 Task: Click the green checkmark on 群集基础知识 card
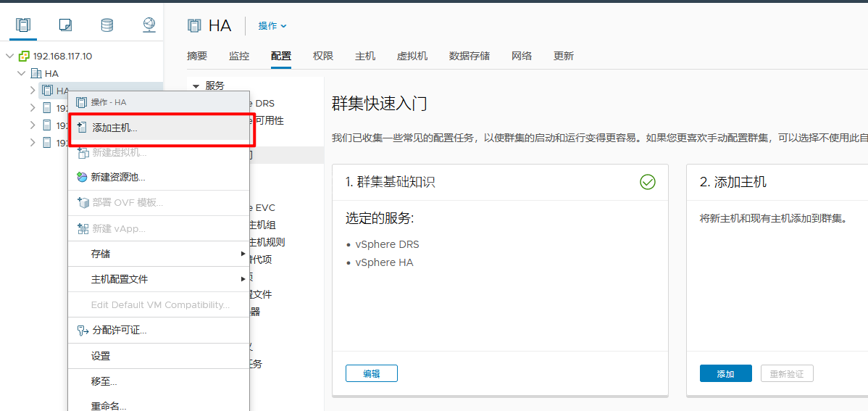coord(647,183)
